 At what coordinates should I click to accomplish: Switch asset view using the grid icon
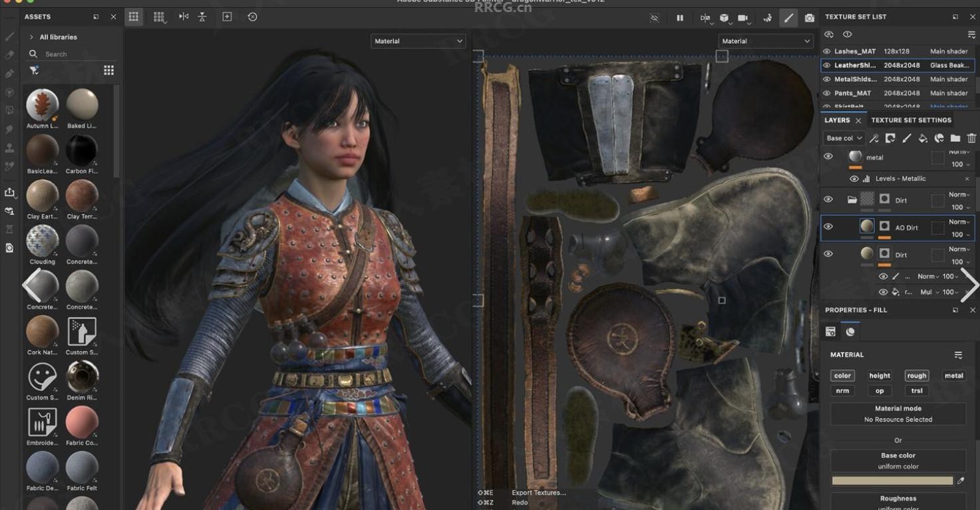click(108, 70)
